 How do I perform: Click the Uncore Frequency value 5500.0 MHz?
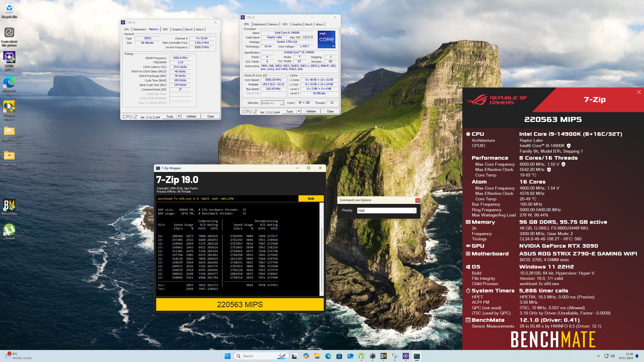point(202,47)
